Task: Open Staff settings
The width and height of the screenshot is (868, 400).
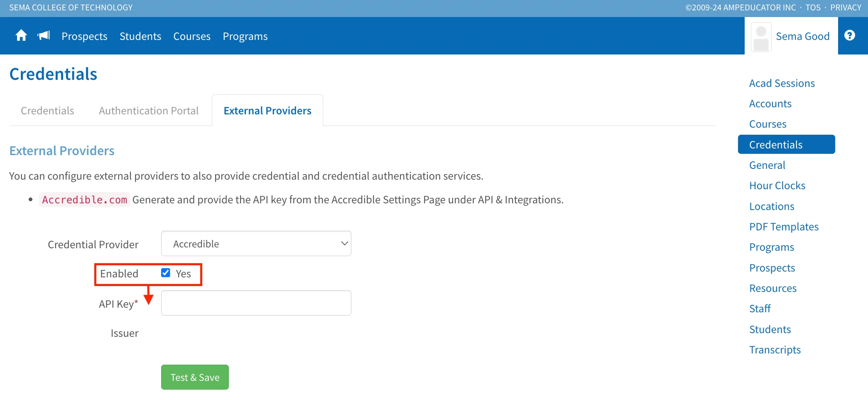Action: [x=760, y=309]
